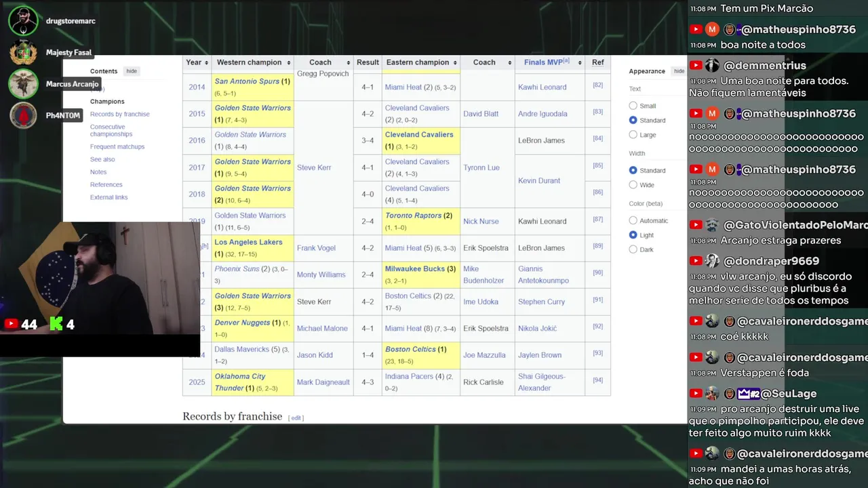Click @dondraper9669 chat avatar
Viewport: 868px width, 488px height.
pyautogui.click(x=712, y=261)
